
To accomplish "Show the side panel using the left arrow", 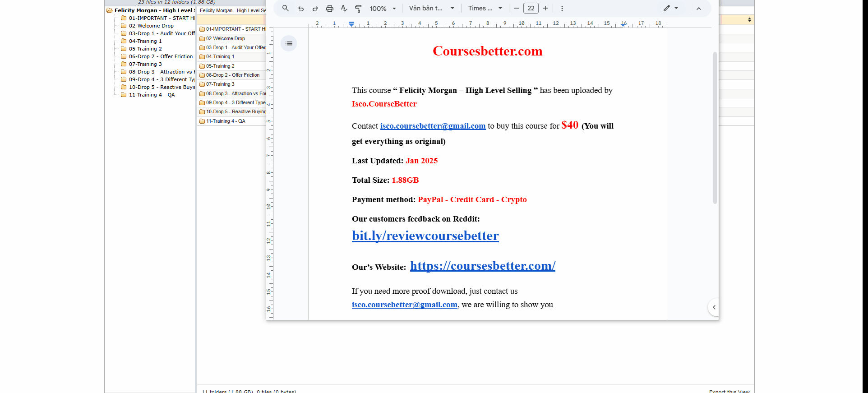I will (x=714, y=307).
